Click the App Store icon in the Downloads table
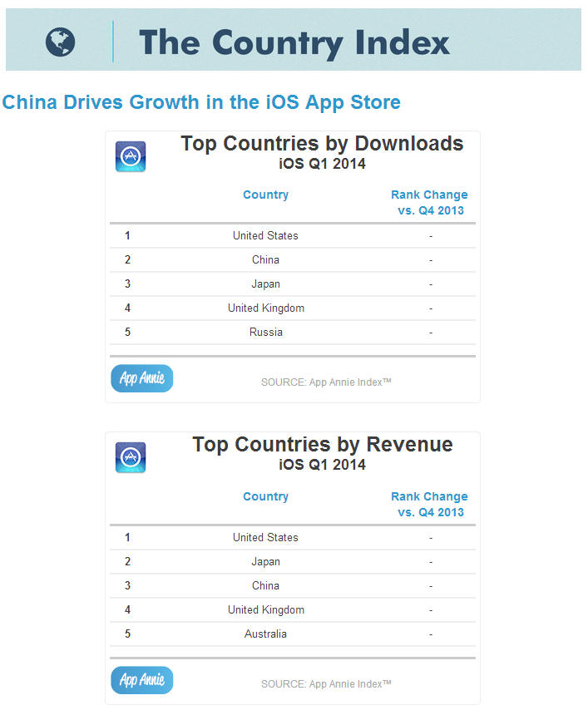The height and width of the screenshot is (715, 588). click(131, 156)
